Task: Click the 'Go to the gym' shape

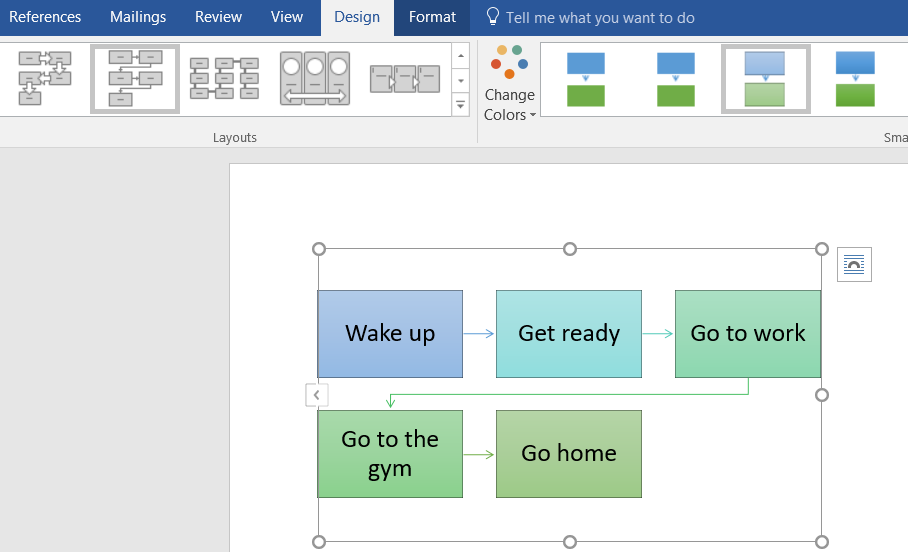Action: coord(390,454)
